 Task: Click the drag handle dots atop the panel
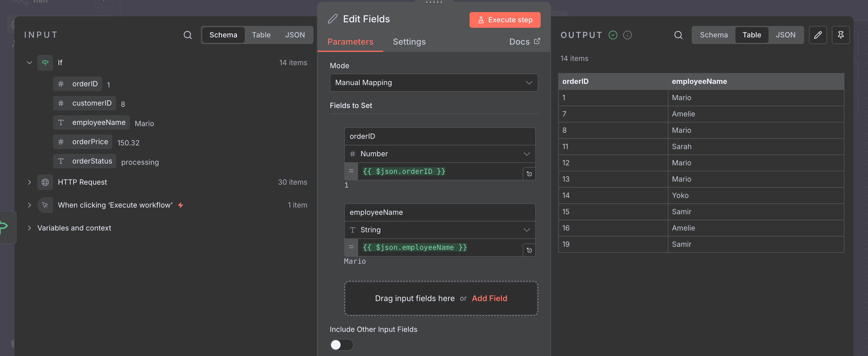[434, 2]
